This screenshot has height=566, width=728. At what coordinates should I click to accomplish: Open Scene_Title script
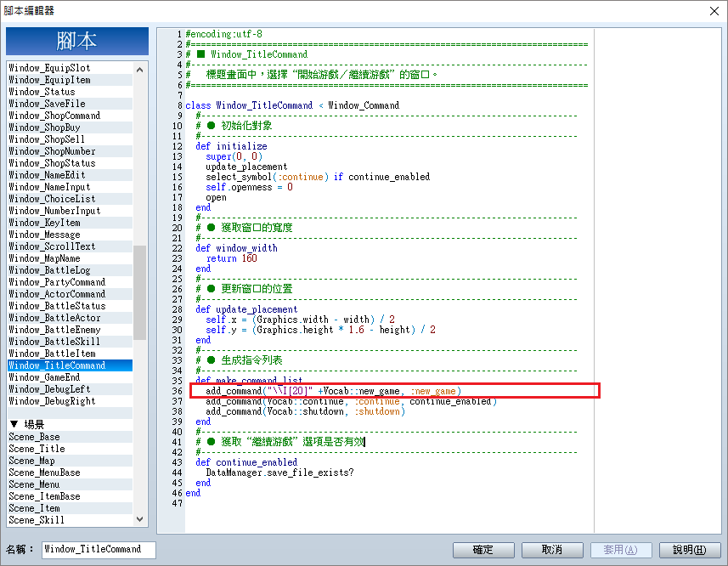pos(71,449)
